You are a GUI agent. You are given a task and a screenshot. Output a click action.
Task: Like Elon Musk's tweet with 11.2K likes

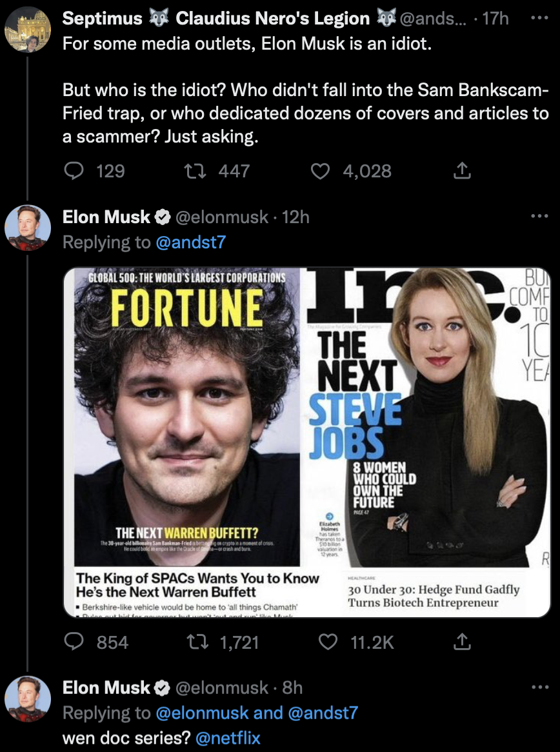point(329,642)
